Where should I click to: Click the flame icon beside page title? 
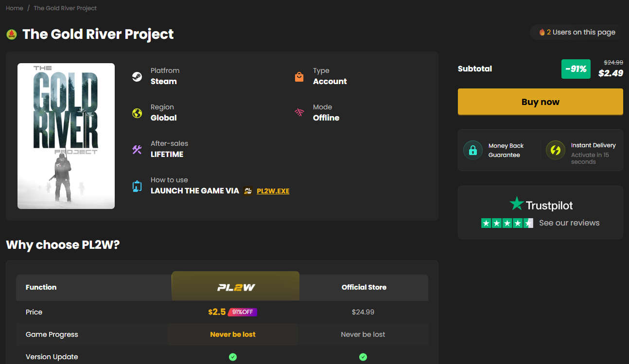click(12, 35)
